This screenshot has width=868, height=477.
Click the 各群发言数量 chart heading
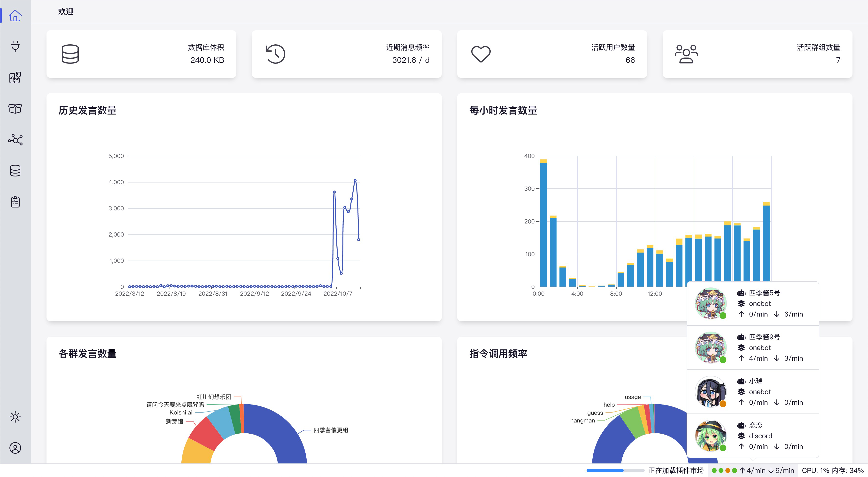coord(88,354)
